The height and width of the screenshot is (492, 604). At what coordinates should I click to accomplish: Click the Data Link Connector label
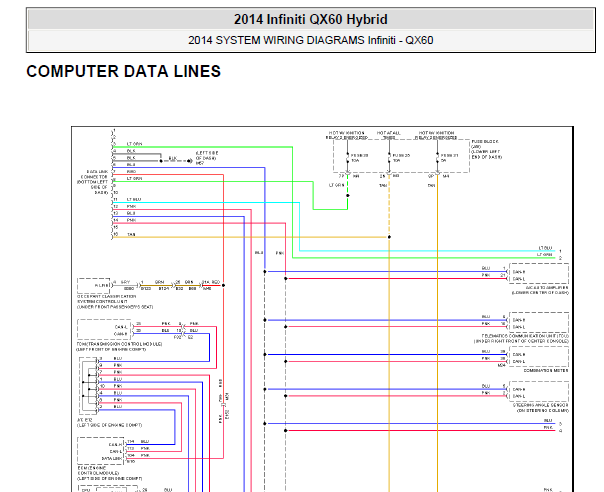[x=93, y=182]
